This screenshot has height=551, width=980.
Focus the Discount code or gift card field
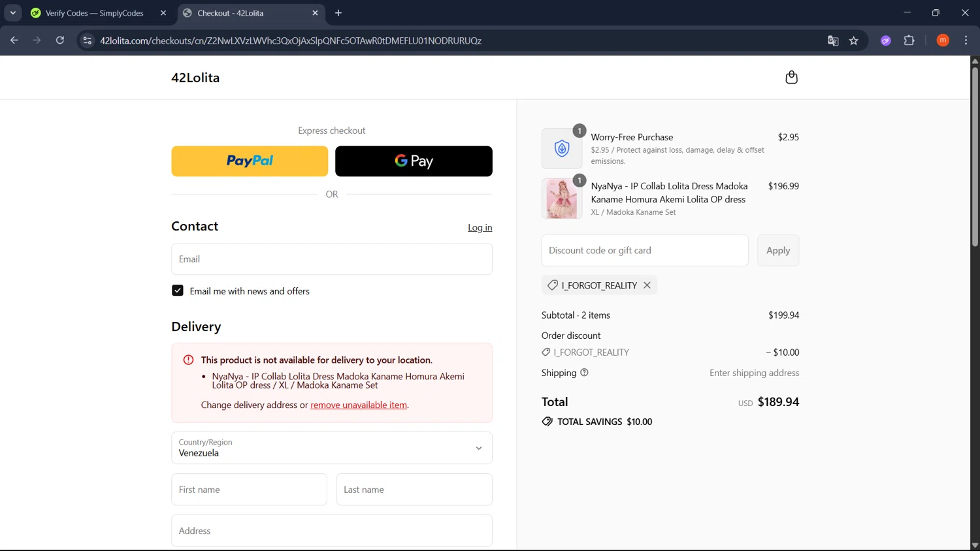click(645, 250)
